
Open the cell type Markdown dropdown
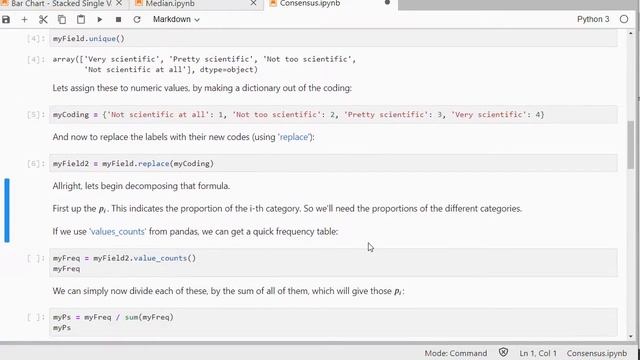pyautogui.click(x=176, y=19)
